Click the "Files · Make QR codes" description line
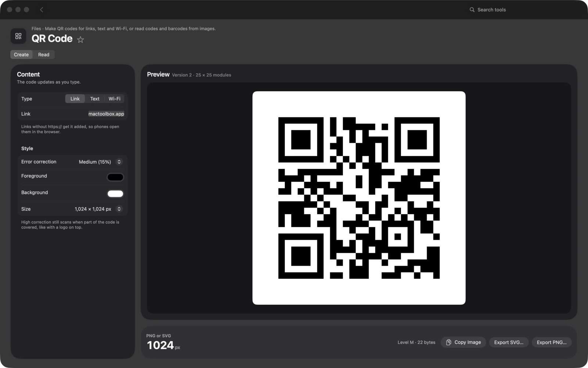This screenshot has height=368, width=588. click(123, 28)
